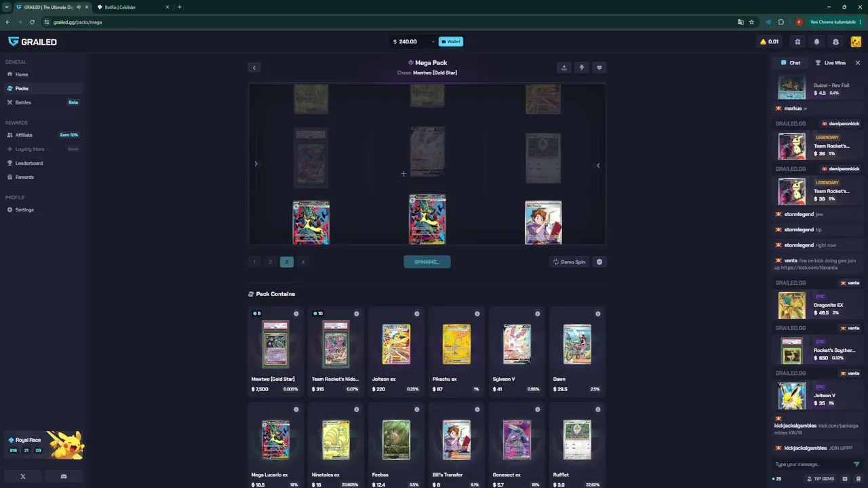Open the Jolteon ex card
868x488 pixels.
[x=396, y=351]
